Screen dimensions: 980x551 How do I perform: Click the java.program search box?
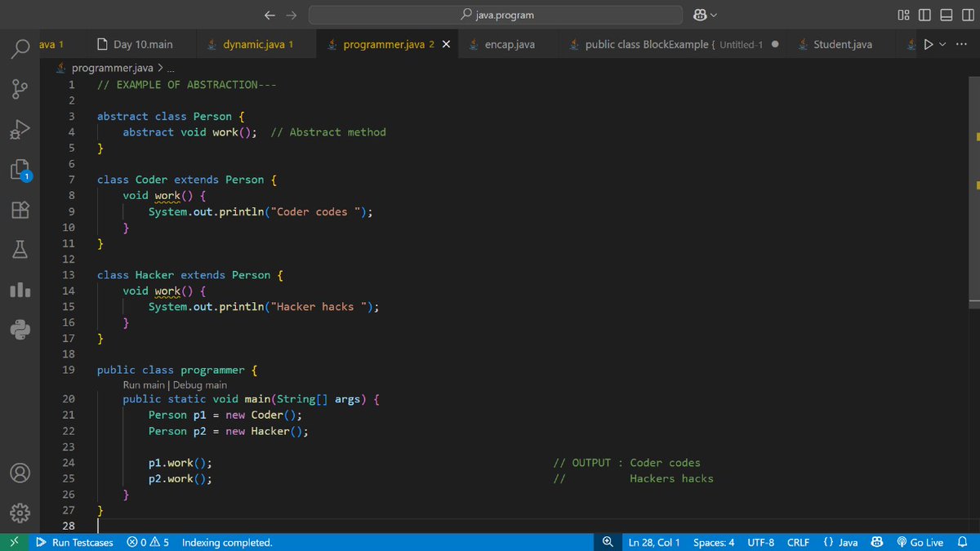coord(495,15)
